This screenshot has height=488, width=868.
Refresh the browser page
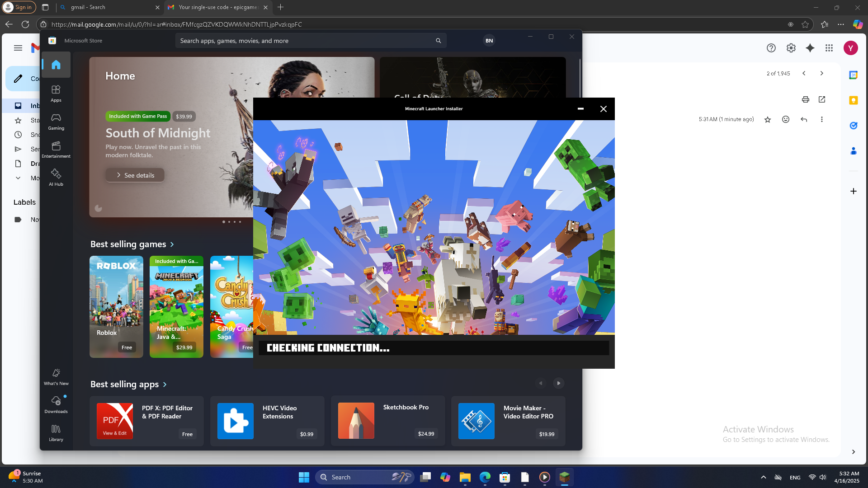click(25, 24)
